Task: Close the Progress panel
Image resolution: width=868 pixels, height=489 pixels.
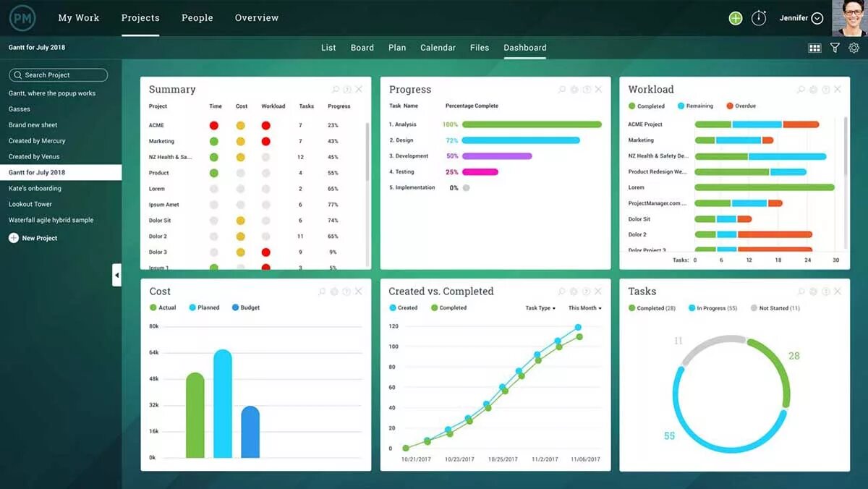Action: [598, 90]
